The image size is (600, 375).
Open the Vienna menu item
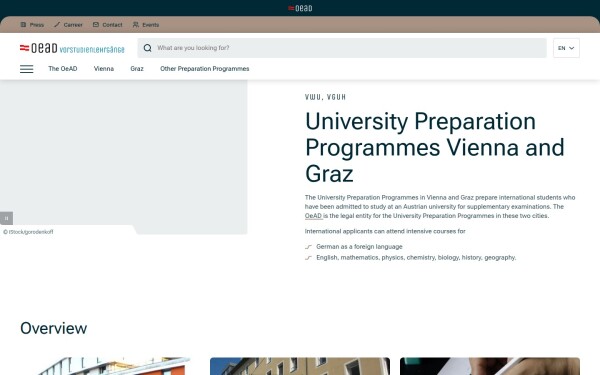(104, 68)
